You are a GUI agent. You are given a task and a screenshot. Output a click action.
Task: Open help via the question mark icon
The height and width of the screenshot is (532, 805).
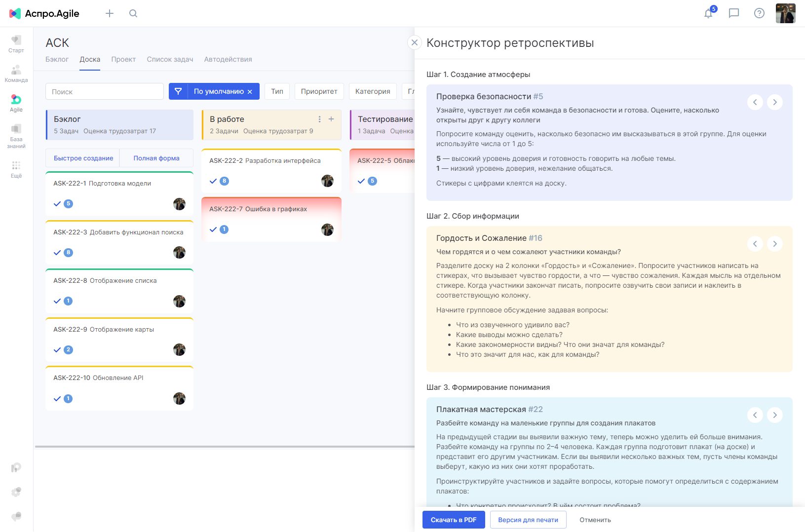click(759, 13)
